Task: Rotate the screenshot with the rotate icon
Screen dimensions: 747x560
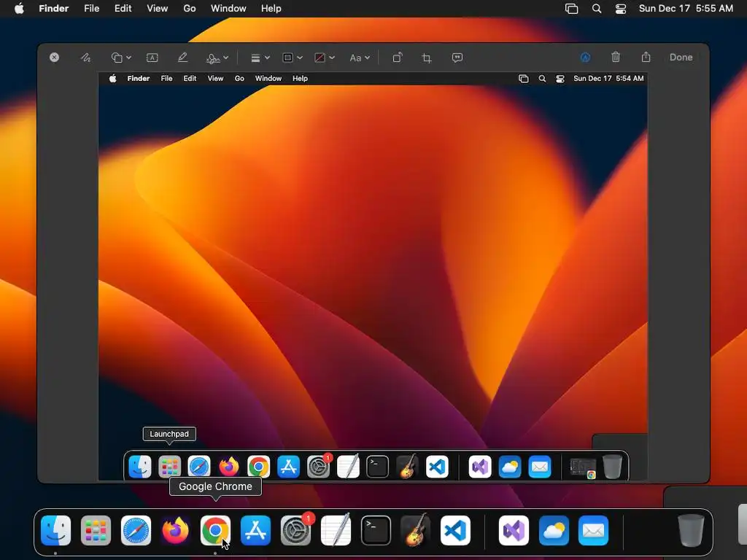Action: point(398,58)
